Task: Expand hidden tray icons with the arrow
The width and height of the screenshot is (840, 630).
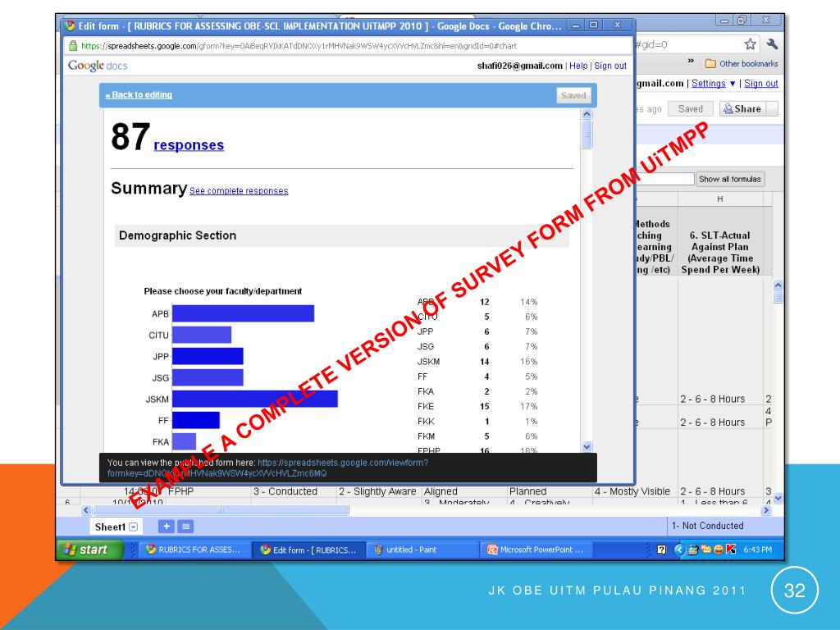Action: coord(678,550)
